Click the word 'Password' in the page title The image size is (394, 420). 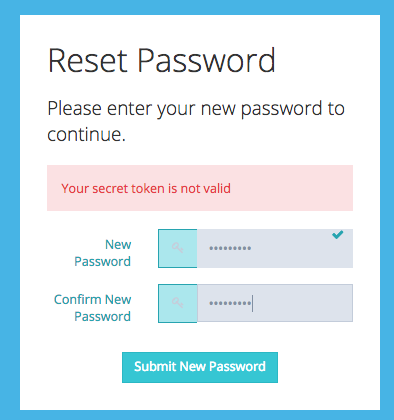tap(206, 61)
